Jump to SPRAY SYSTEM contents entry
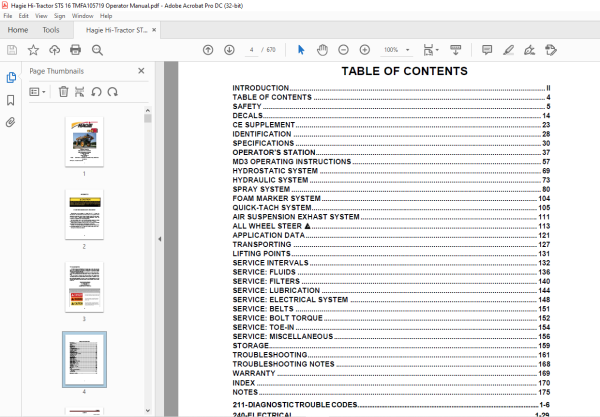 tap(391, 189)
